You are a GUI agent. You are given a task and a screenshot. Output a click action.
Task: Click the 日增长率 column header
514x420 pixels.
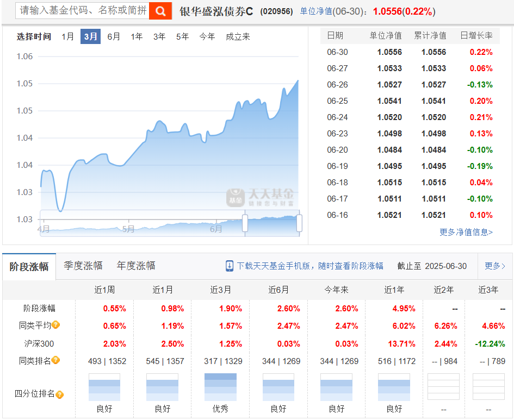(x=476, y=35)
